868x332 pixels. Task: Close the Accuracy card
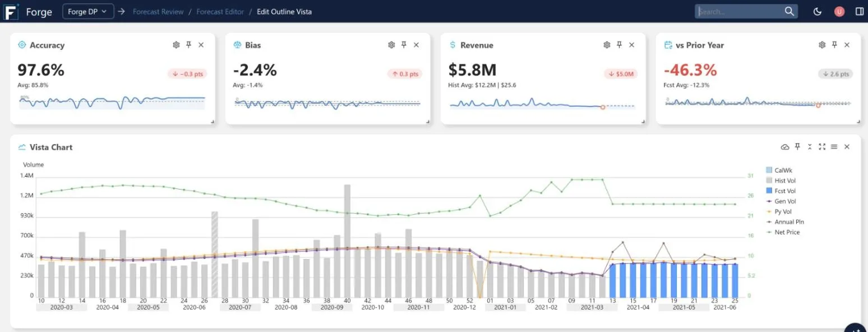pos(201,45)
